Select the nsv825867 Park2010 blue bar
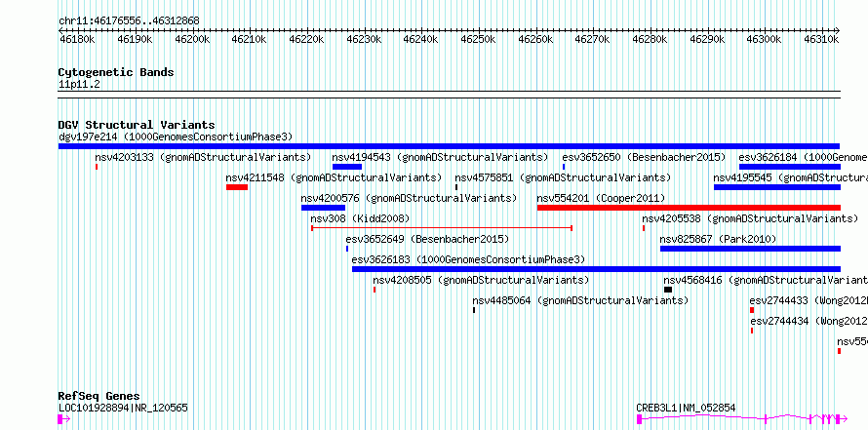Viewport: 868px width, 430px height. (750, 249)
